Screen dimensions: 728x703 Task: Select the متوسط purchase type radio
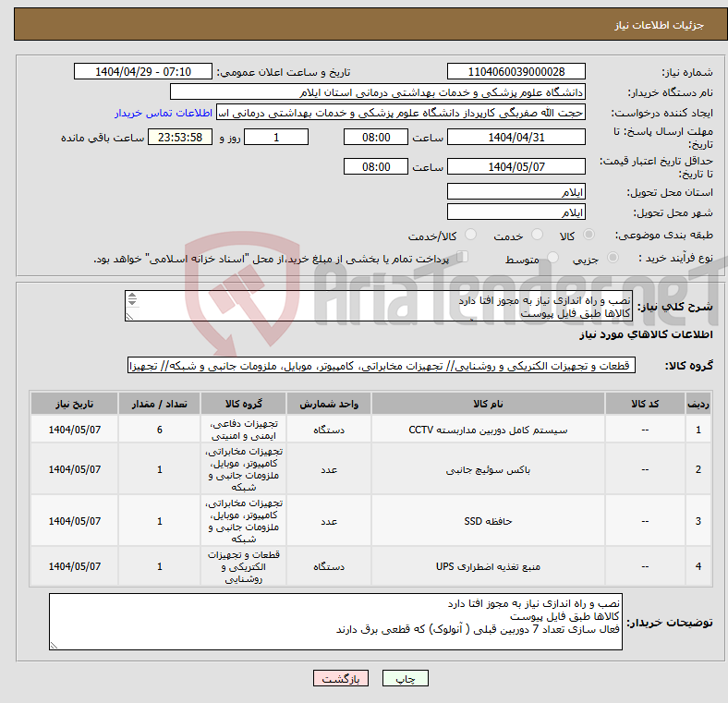click(552, 257)
